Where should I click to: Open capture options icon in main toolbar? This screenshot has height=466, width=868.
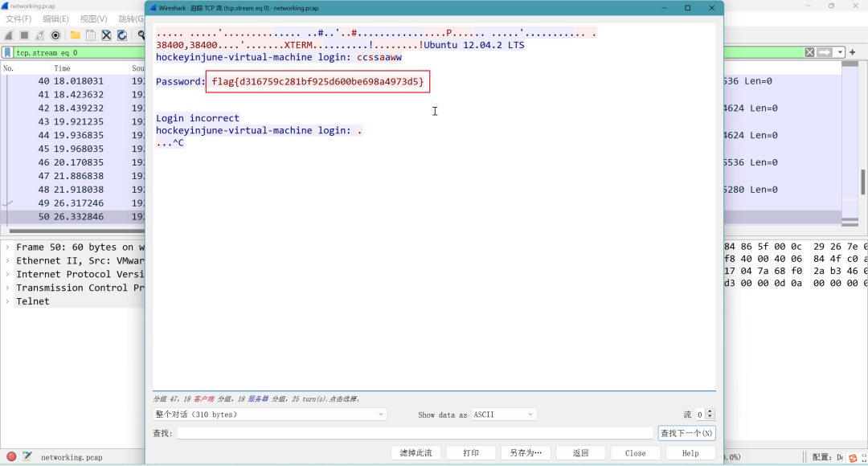[56, 35]
